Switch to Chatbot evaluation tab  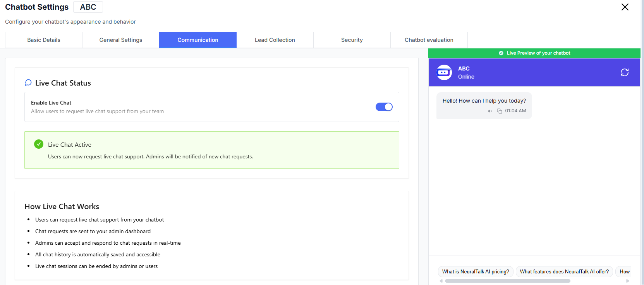(x=429, y=40)
